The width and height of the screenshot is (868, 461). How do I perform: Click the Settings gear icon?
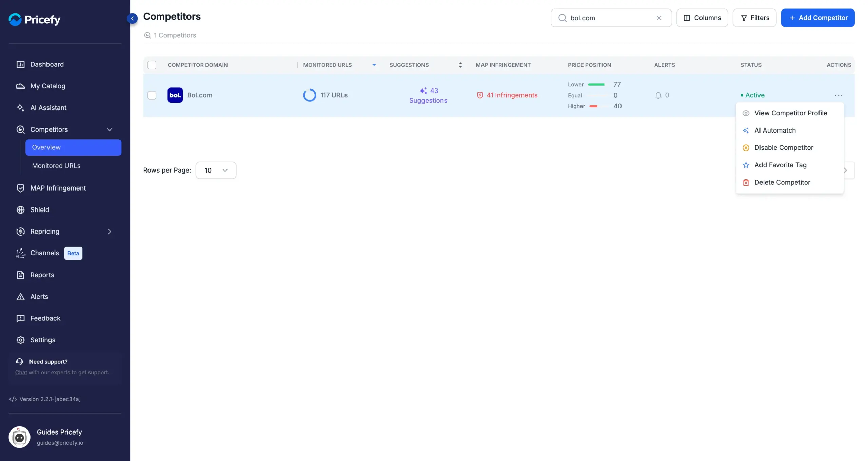[21, 340]
